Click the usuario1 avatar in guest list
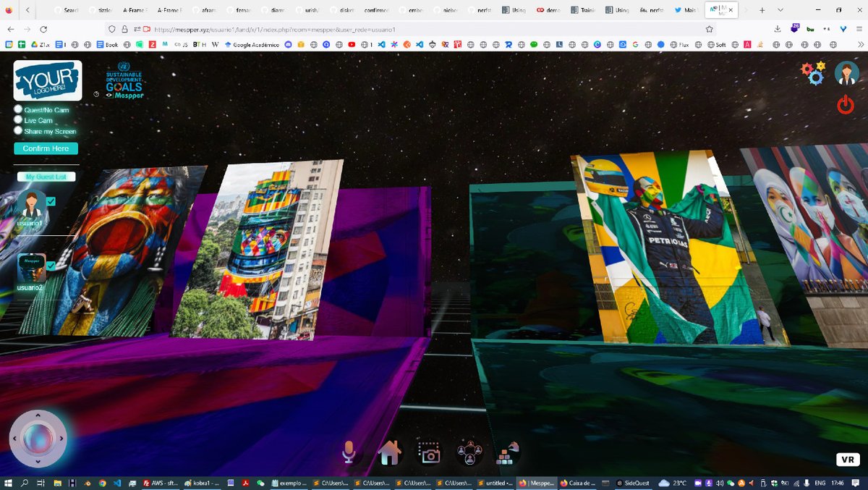 click(x=32, y=205)
